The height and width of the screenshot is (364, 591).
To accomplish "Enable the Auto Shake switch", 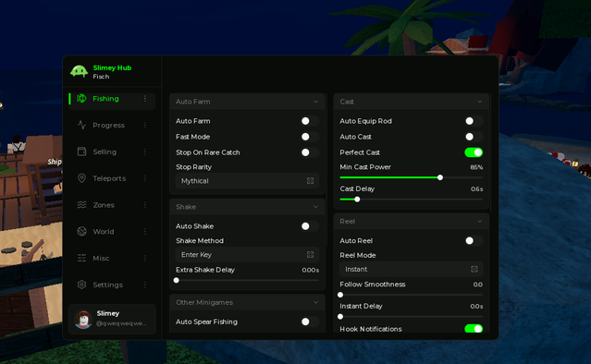I will point(310,226).
